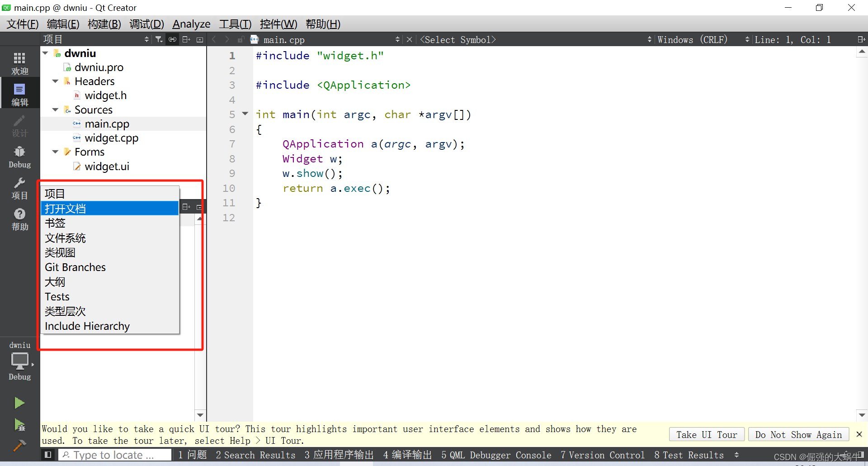Open the 构建(B) menu
The width and height of the screenshot is (868, 466).
point(104,24)
